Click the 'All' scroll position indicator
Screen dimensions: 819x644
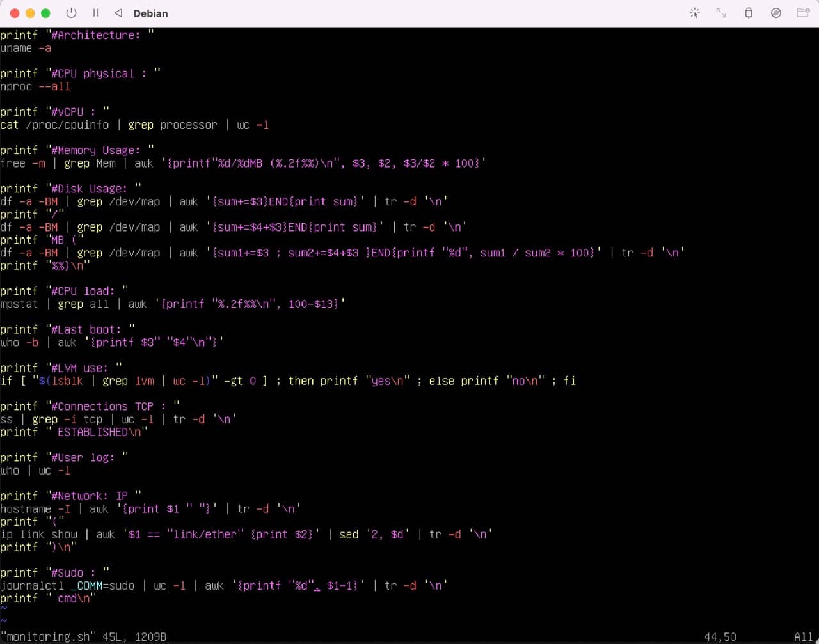pos(803,636)
